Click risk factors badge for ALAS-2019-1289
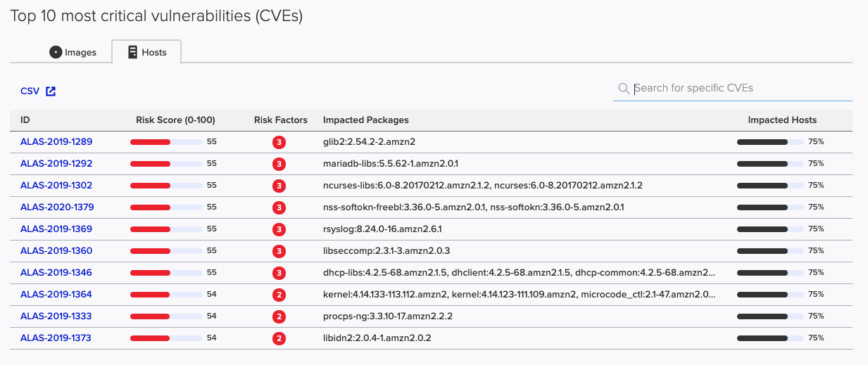The height and width of the screenshot is (365, 868). tap(279, 142)
